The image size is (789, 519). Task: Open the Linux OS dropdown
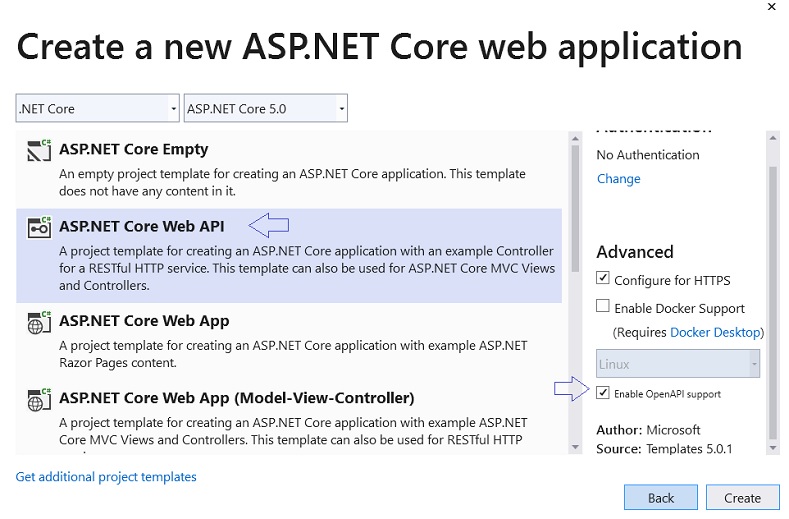point(678,363)
